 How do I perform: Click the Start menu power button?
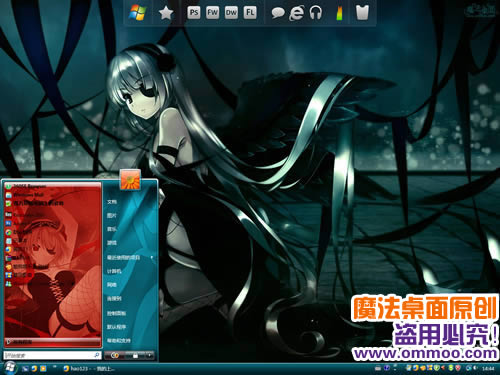click(115, 356)
